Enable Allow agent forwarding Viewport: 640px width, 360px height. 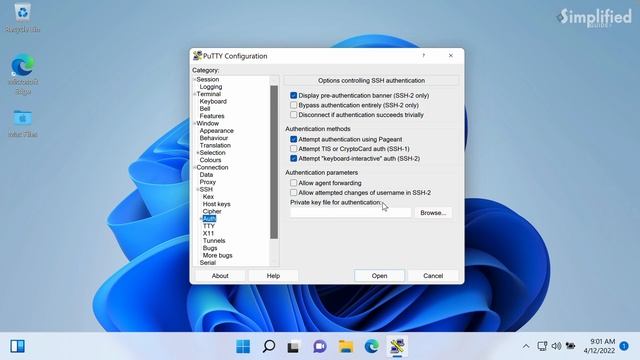tap(293, 183)
